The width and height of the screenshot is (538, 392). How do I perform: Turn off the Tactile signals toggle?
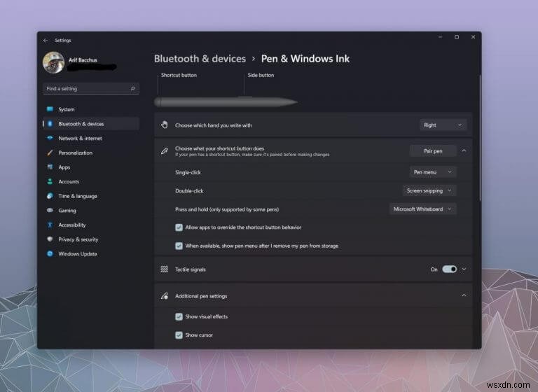point(449,269)
